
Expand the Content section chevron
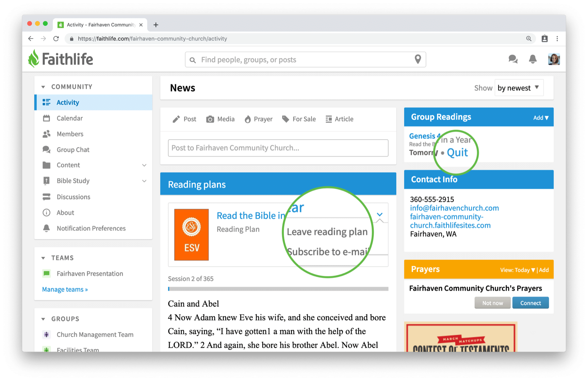point(144,165)
